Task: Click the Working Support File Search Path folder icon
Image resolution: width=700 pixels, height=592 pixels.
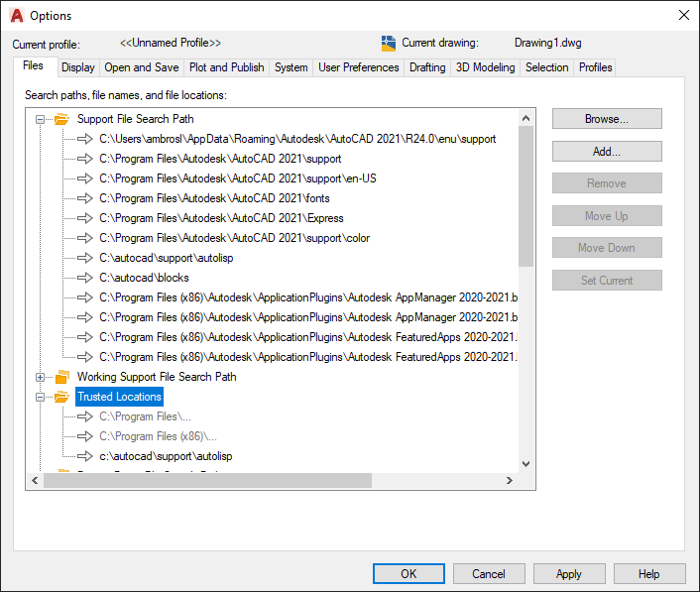Action: click(x=62, y=377)
